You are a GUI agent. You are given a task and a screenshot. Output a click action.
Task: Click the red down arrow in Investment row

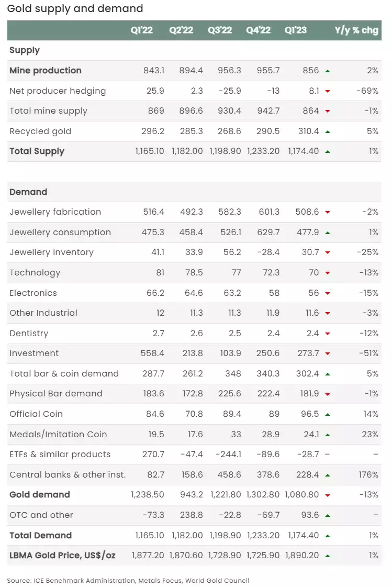328,353
